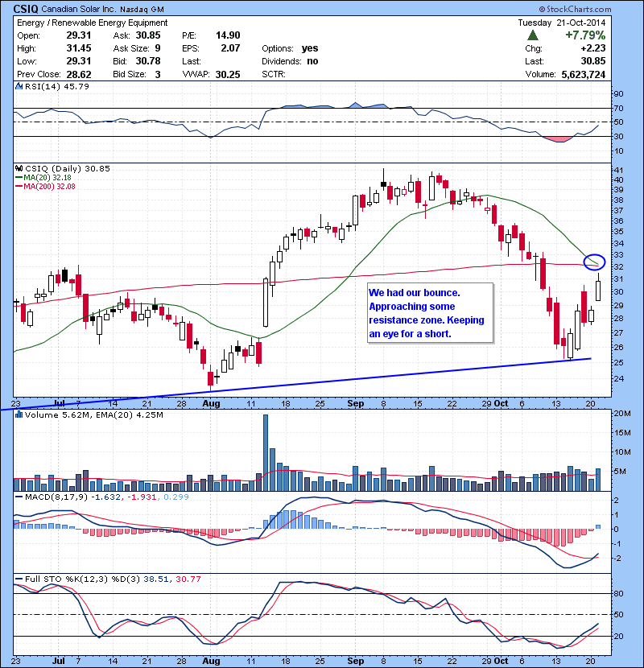Select the Full STO %K value 38.51
Viewport: 644px width, 668px height.
[x=156, y=579]
